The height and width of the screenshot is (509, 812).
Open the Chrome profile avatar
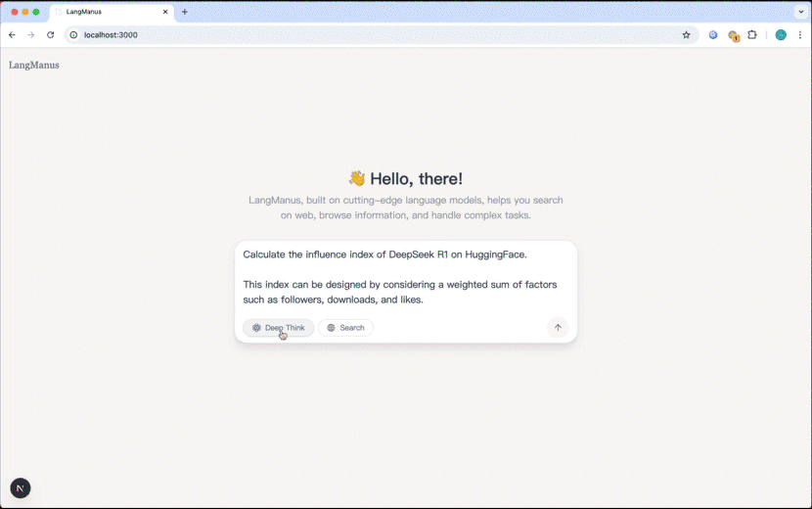(x=781, y=34)
